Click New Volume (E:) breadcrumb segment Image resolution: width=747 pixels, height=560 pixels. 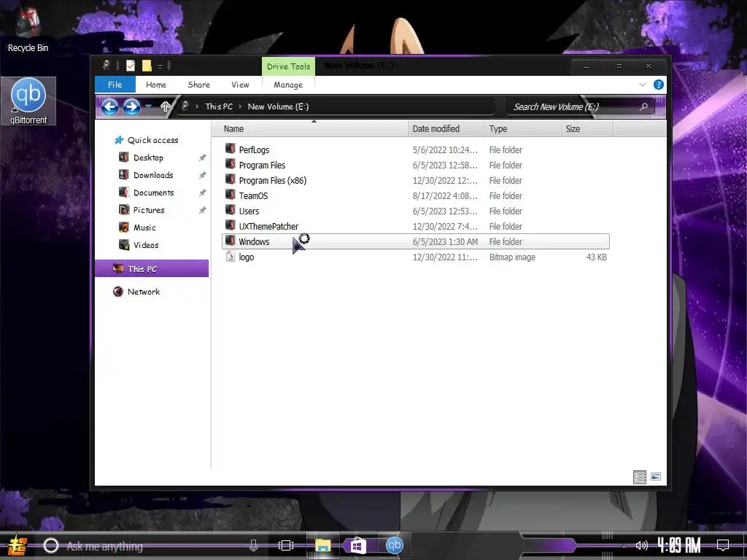pyautogui.click(x=278, y=106)
